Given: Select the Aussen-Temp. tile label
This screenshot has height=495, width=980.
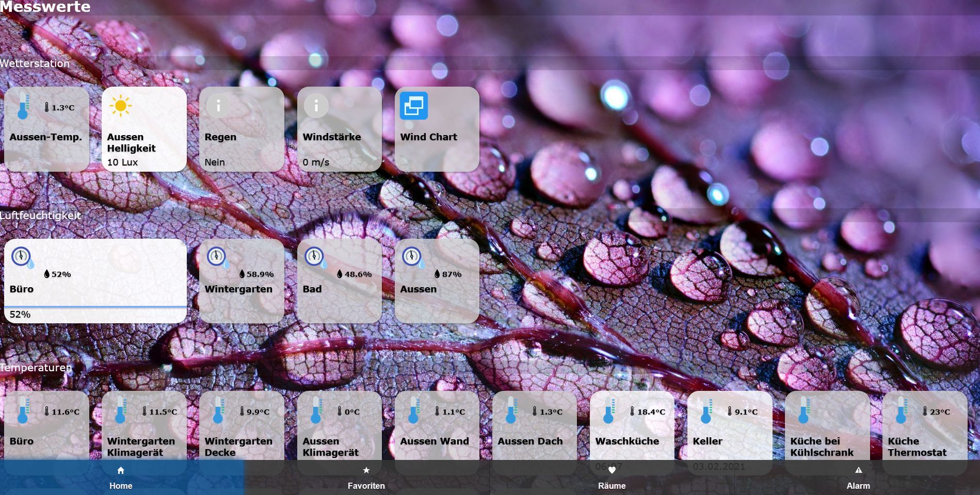Looking at the screenshot, I should click(x=46, y=137).
